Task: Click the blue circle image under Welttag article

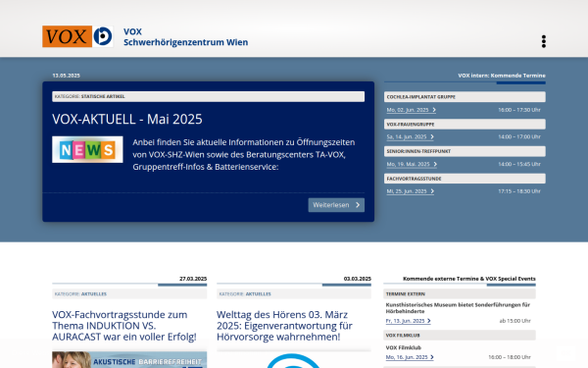Action: click(294, 361)
